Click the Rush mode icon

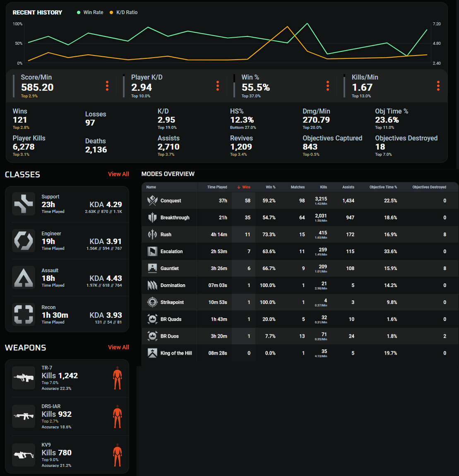[152, 234]
